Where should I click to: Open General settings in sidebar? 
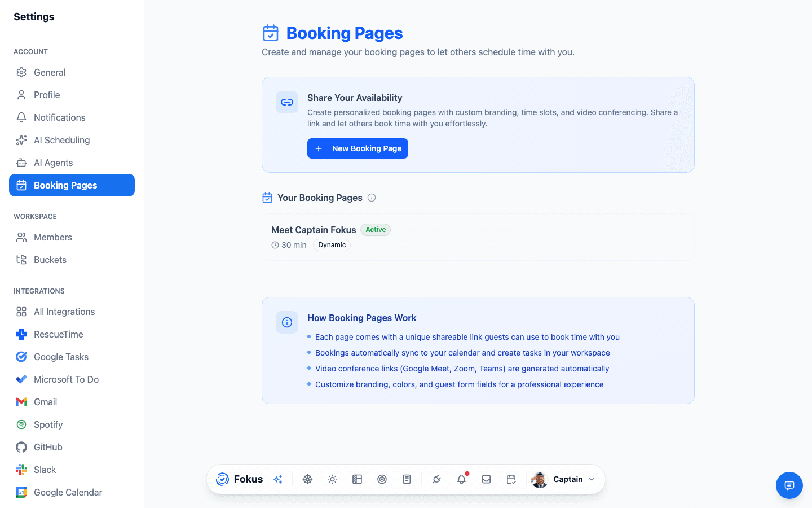tap(72, 72)
